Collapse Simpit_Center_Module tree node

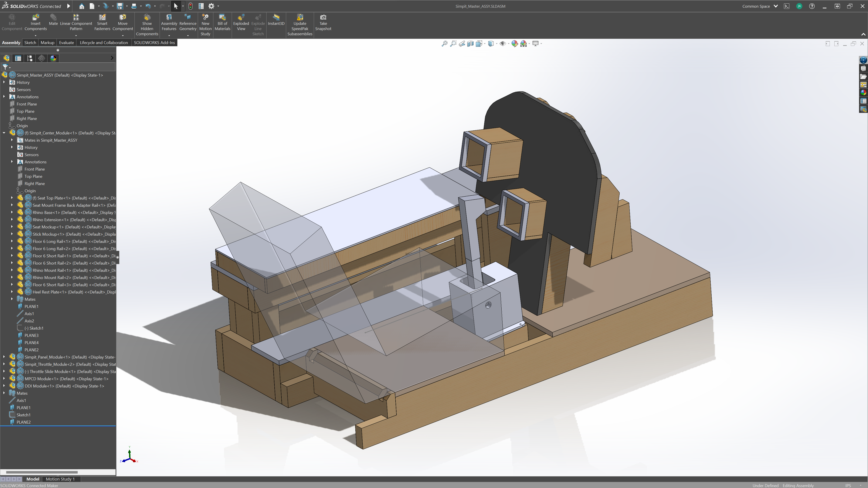(4, 133)
